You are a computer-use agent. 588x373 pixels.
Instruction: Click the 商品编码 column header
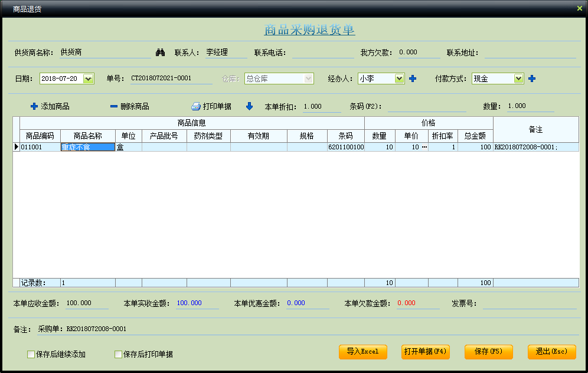(x=40, y=136)
